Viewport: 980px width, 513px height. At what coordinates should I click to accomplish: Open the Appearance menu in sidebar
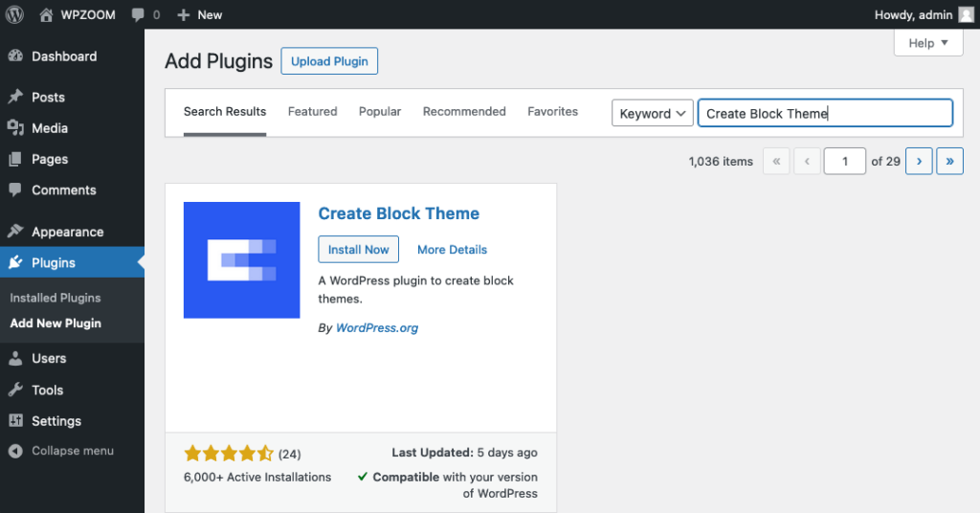[x=67, y=232]
